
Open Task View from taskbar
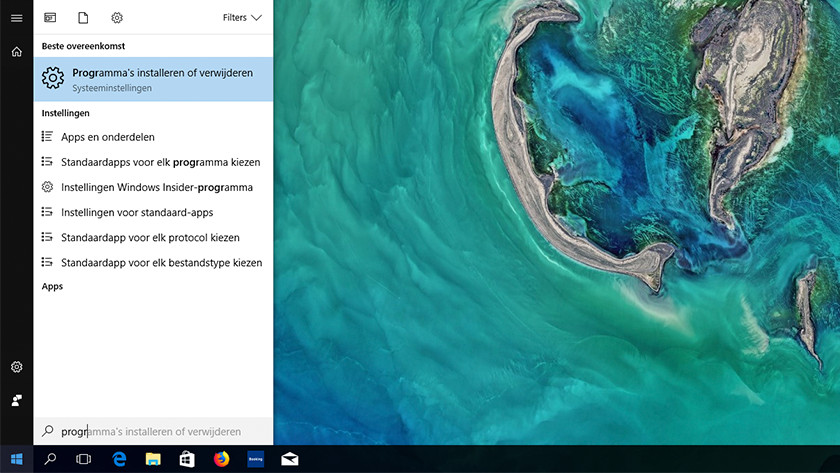[x=84, y=459]
